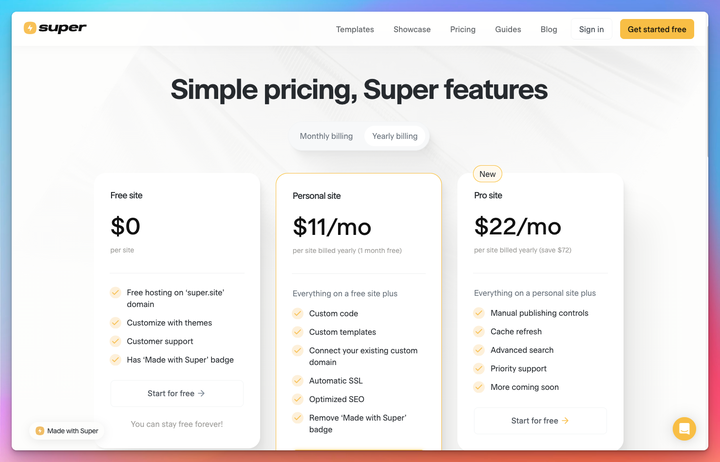Click Start for free on Free site
Image resolution: width=720 pixels, height=462 pixels.
tap(176, 394)
